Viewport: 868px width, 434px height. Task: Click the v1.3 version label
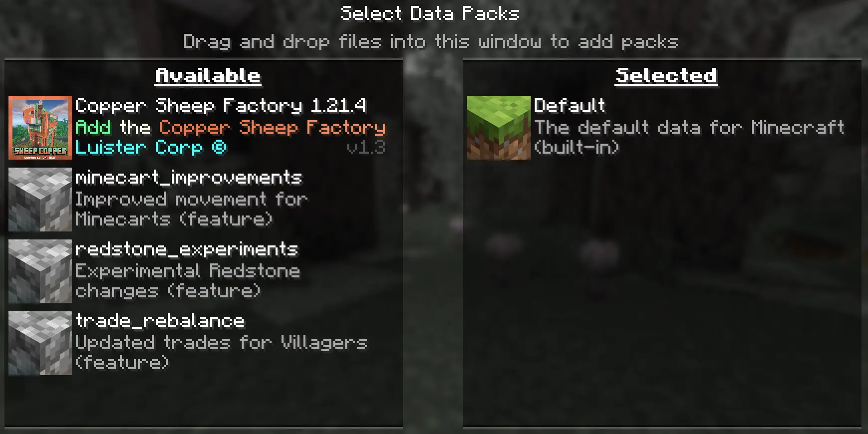(x=366, y=148)
